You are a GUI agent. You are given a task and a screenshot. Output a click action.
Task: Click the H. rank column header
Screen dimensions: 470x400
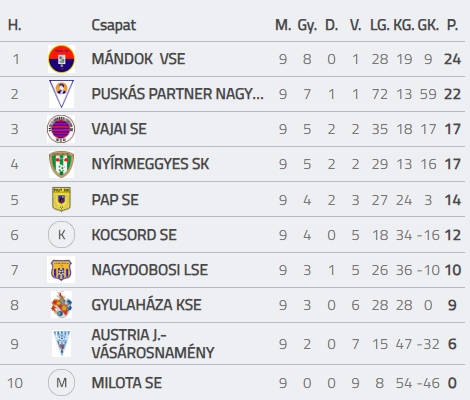[x=15, y=25]
